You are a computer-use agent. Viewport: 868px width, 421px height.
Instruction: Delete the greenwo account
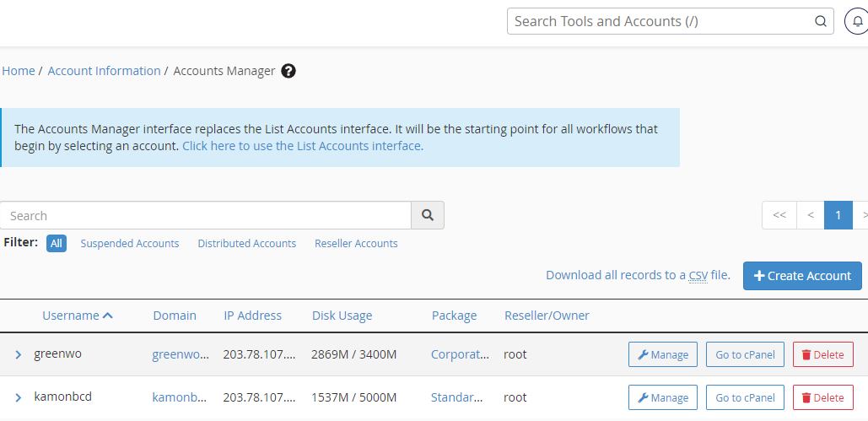pos(822,354)
